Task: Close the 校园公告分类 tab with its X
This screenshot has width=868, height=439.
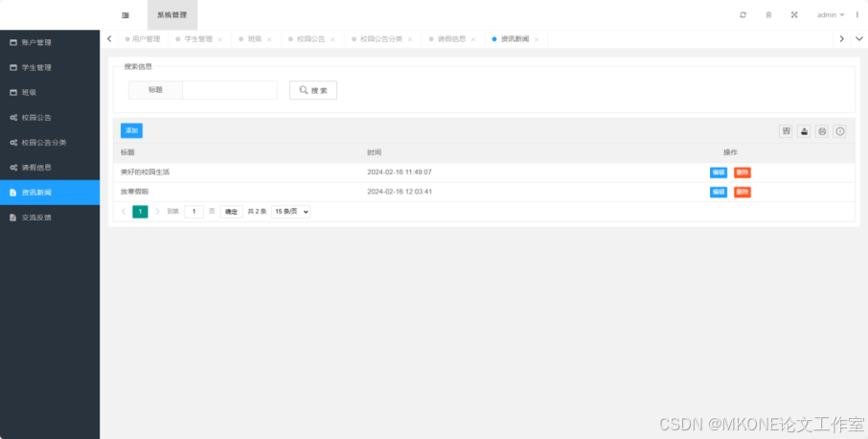Action: (x=410, y=39)
